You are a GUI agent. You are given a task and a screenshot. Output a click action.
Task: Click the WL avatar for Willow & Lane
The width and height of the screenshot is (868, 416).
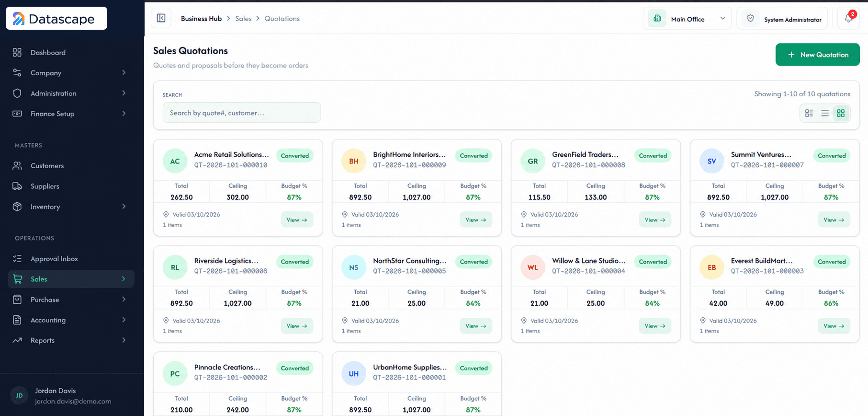[533, 267]
